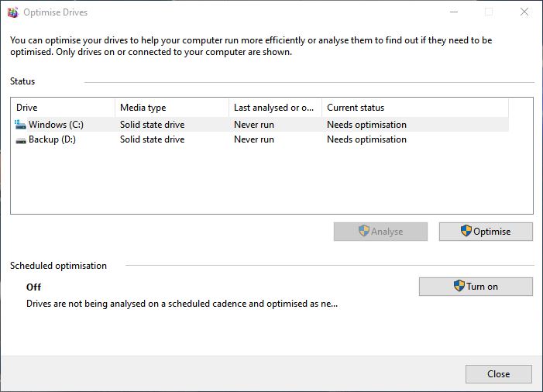Close the dialog with the Close button
The height and width of the screenshot is (392, 543).
499,374
